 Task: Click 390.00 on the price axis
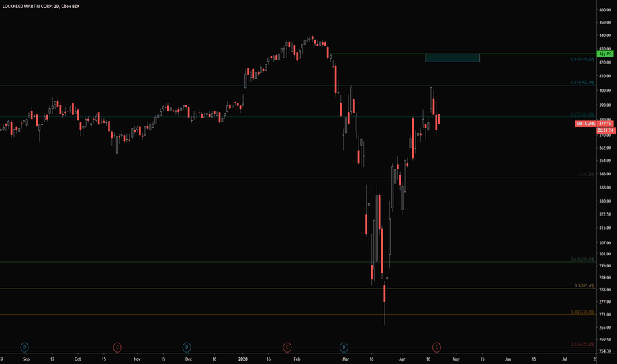click(x=605, y=105)
